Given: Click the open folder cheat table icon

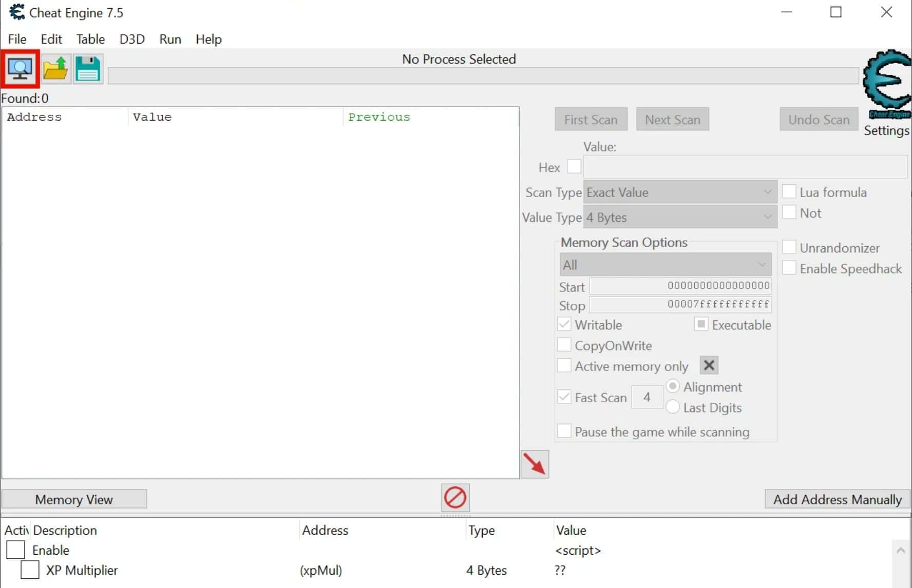Looking at the screenshot, I should pos(55,68).
